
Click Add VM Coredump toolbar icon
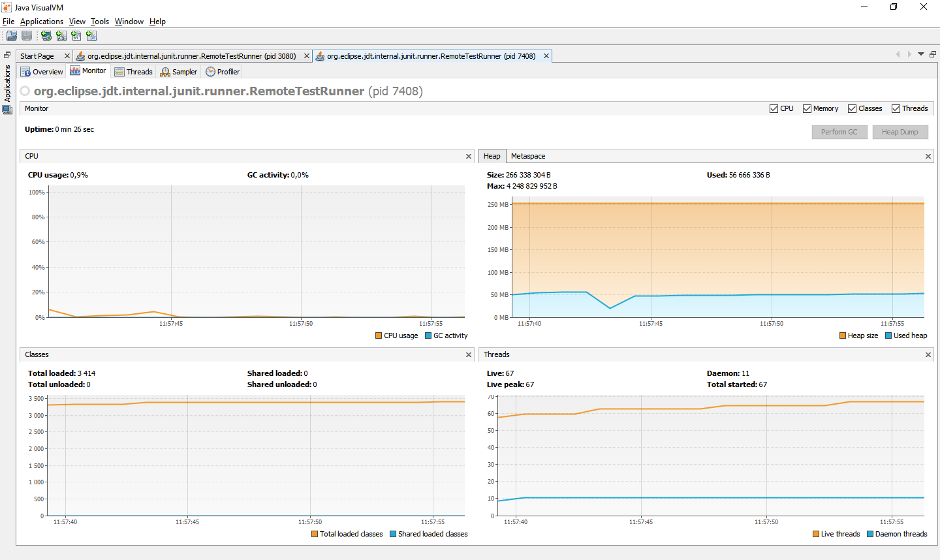(76, 36)
